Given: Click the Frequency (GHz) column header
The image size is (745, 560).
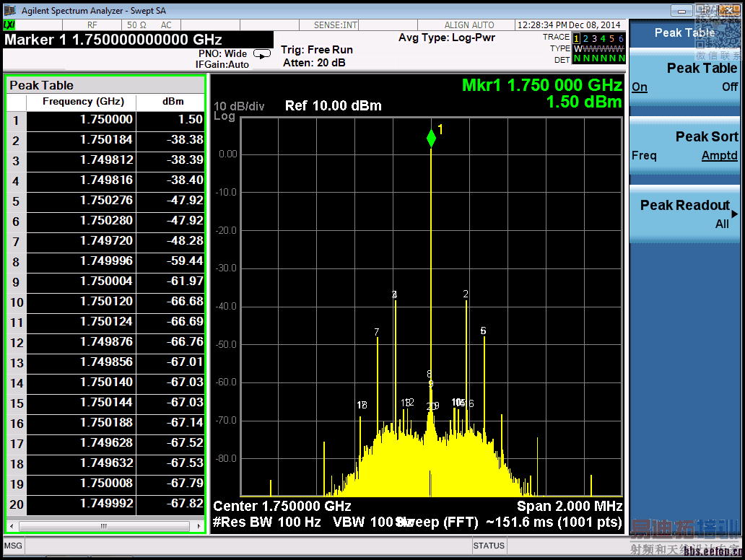Looking at the screenshot, I should click(x=83, y=102).
